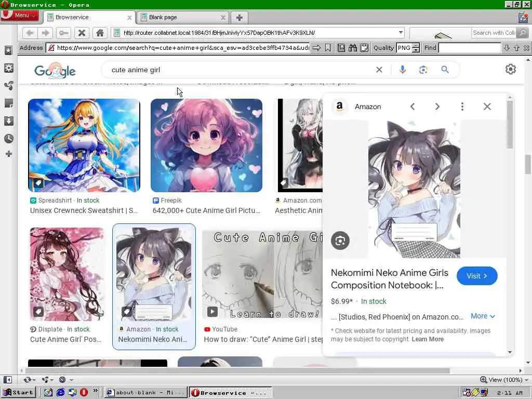
Task: Search by image Lens icon
Action: [x=423, y=70]
